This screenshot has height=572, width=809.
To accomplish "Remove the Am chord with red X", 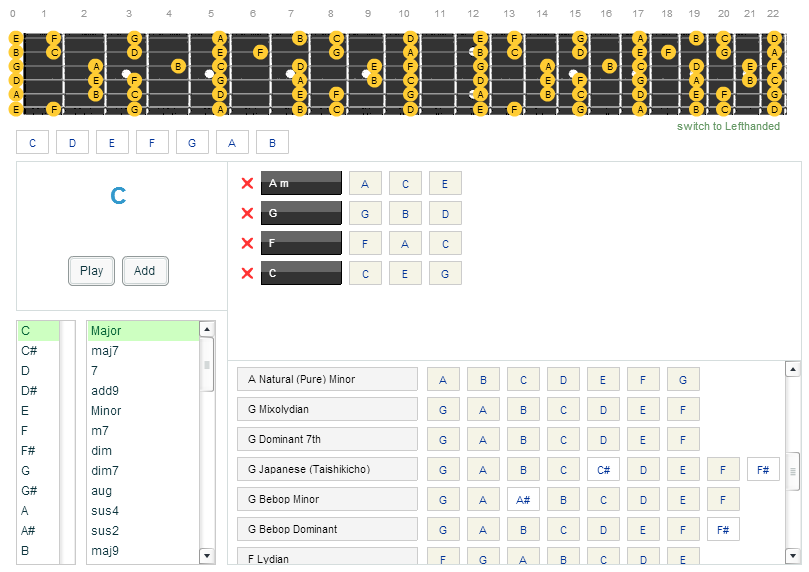I will coord(247,183).
